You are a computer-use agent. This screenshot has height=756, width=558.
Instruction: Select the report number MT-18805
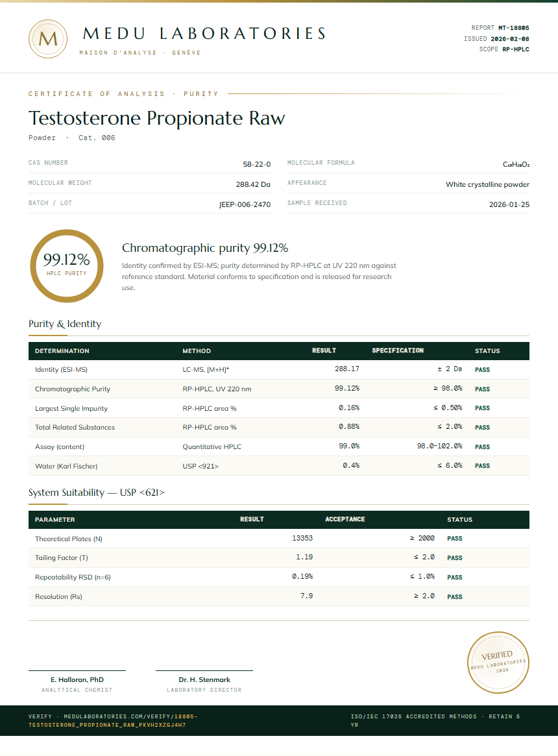click(x=514, y=28)
